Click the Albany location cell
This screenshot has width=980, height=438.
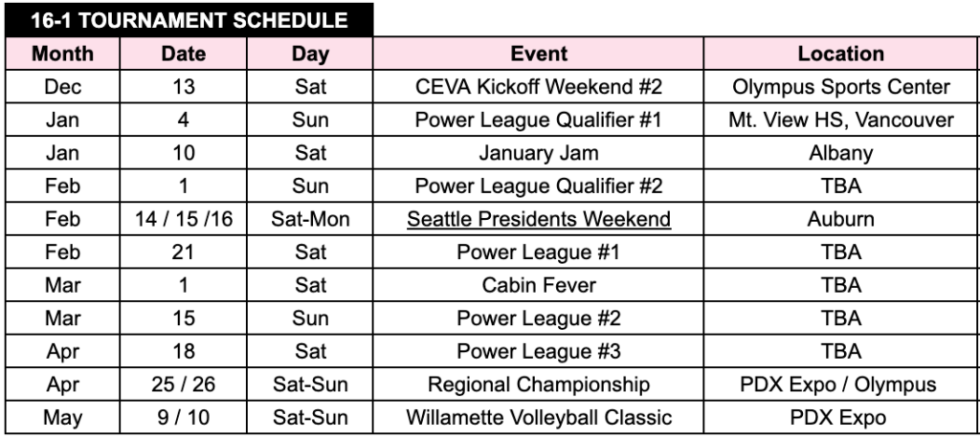point(840,153)
